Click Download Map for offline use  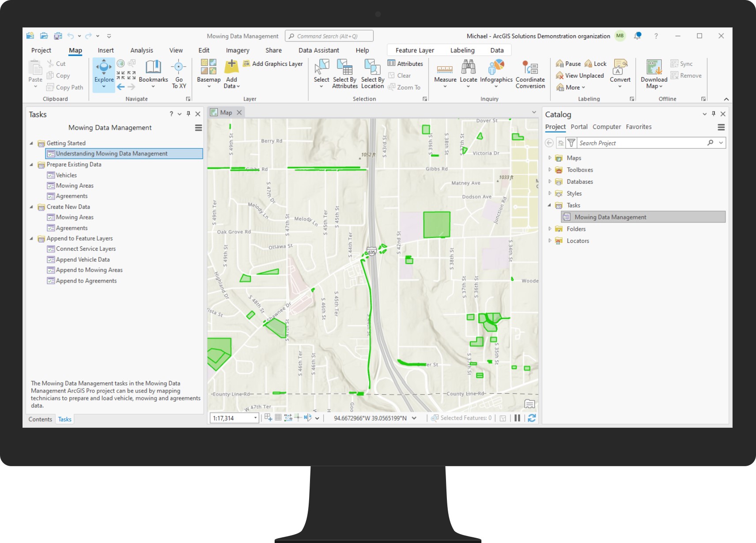click(x=654, y=74)
